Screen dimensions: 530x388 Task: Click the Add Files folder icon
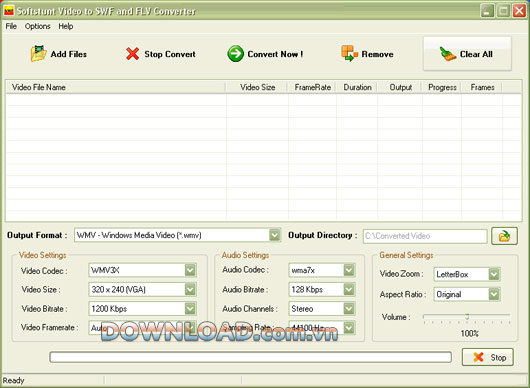pyautogui.click(x=39, y=53)
